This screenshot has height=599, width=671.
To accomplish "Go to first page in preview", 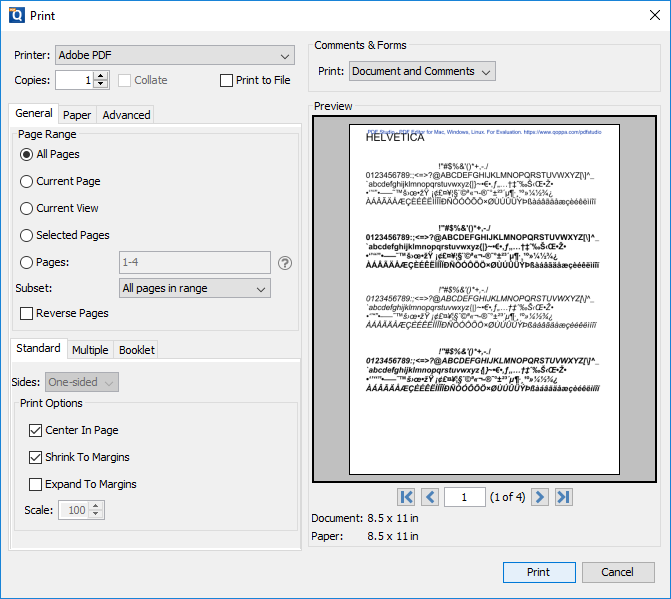I will [406, 497].
